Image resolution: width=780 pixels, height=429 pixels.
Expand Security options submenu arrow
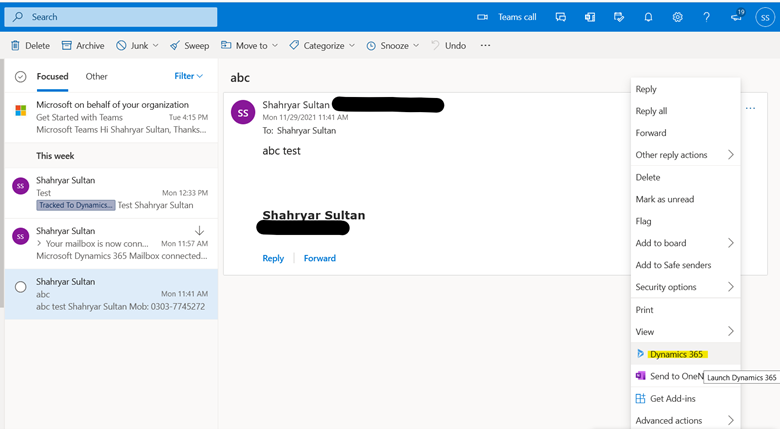[731, 287]
